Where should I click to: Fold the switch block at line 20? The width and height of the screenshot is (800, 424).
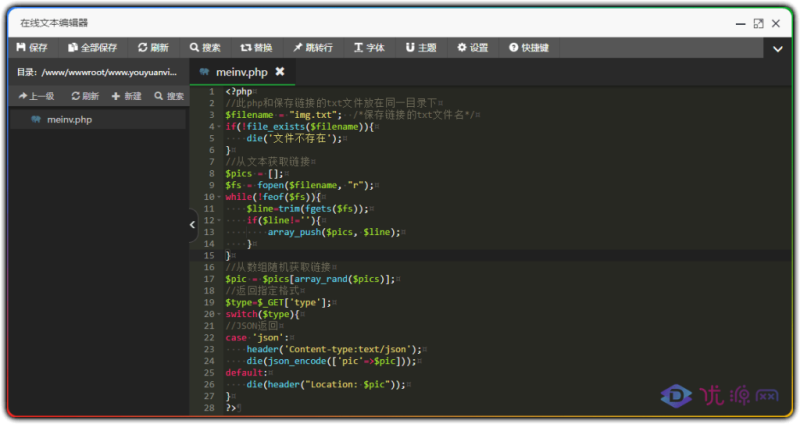tap(219, 314)
